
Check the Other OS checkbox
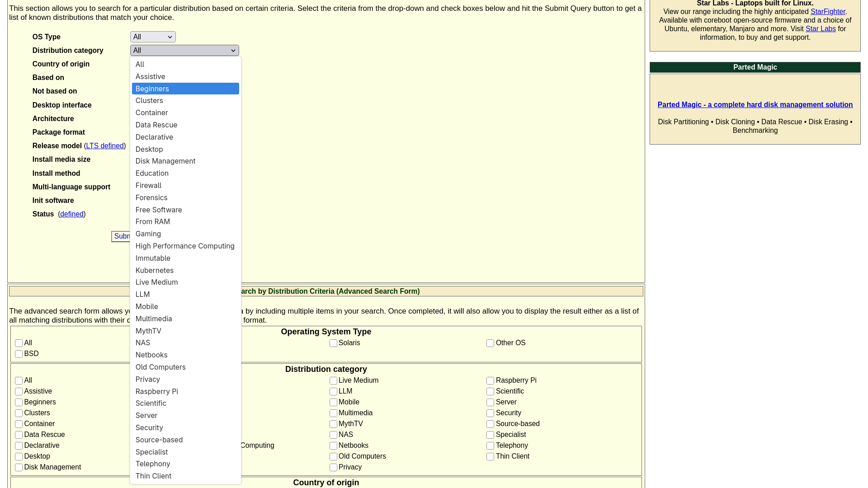[490, 343]
